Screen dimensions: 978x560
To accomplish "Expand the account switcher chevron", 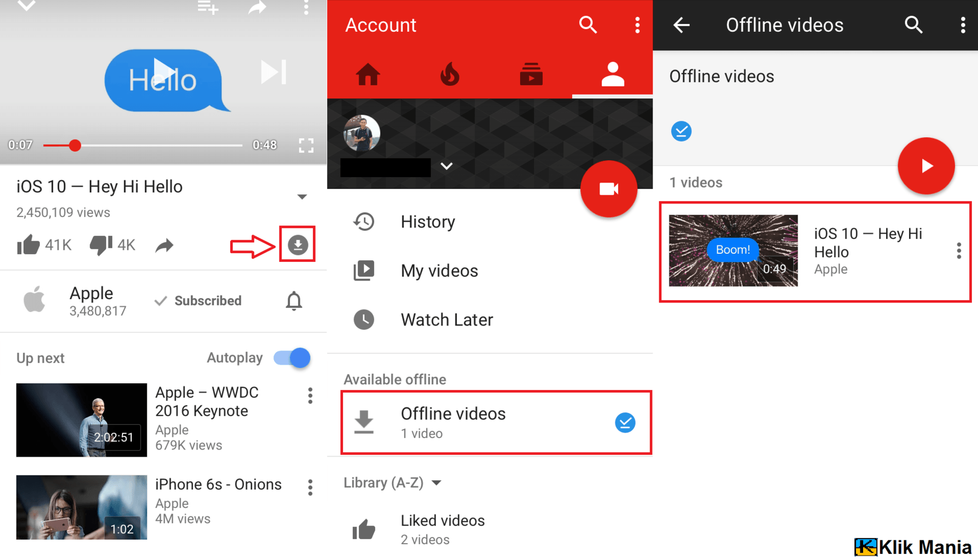I will click(446, 166).
